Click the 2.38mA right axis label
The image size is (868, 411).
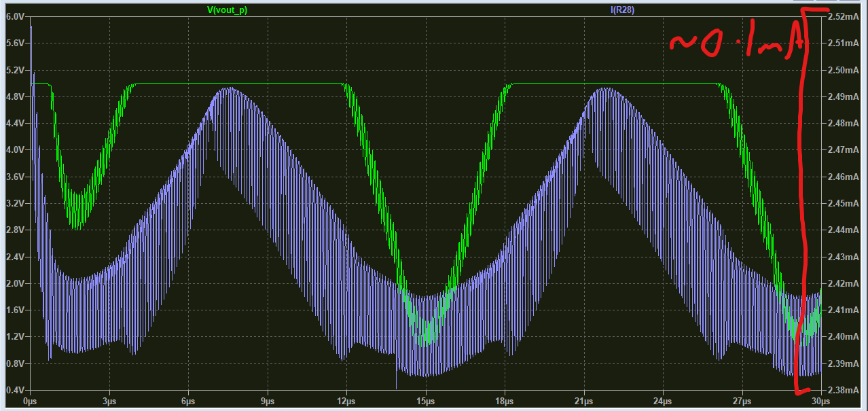coord(841,391)
